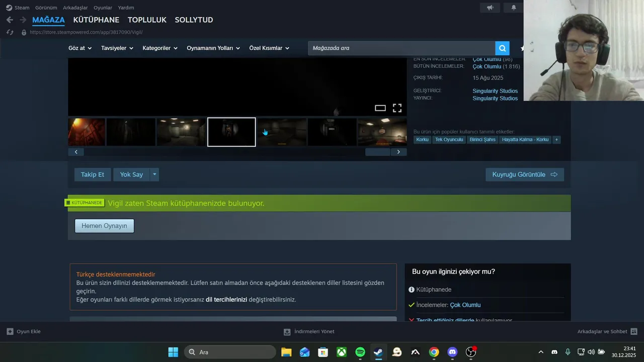Open the volume control in the tray

[x=591, y=352]
